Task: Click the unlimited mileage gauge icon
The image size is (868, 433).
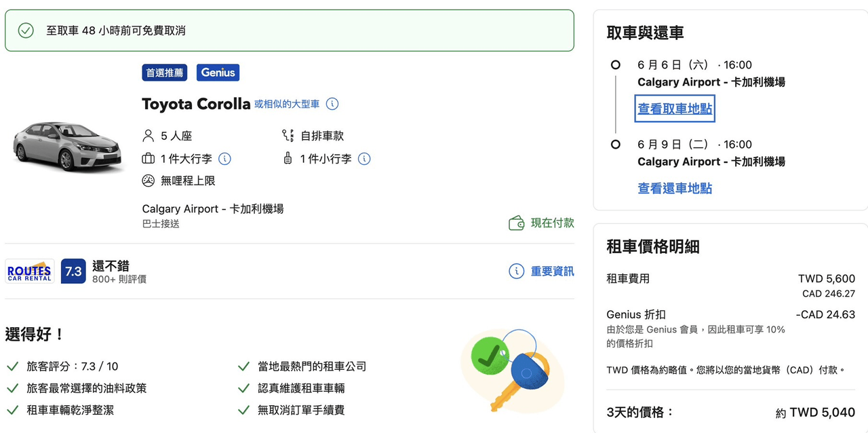Action: 149,181
